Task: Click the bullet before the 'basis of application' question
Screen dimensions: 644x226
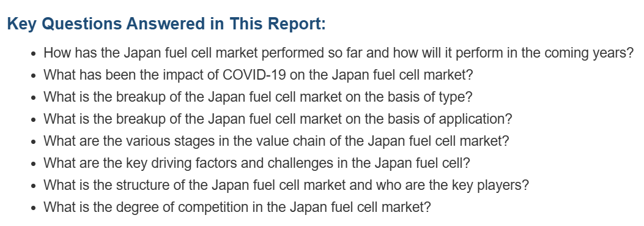Action: pyautogui.click(x=34, y=120)
